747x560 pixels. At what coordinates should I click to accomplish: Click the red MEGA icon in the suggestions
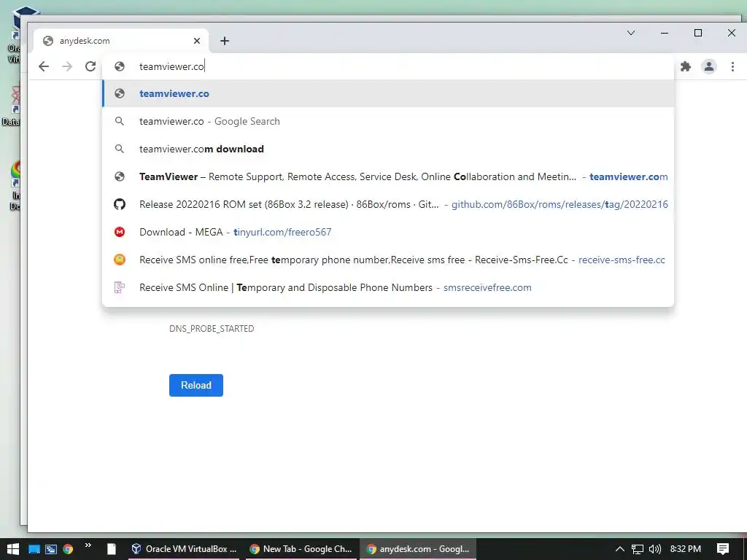point(120,232)
